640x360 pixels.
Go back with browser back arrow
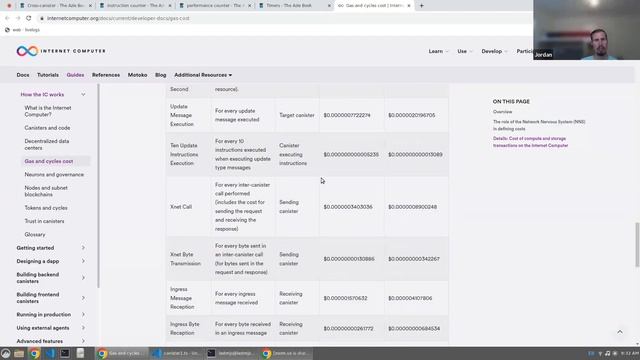point(7,18)
